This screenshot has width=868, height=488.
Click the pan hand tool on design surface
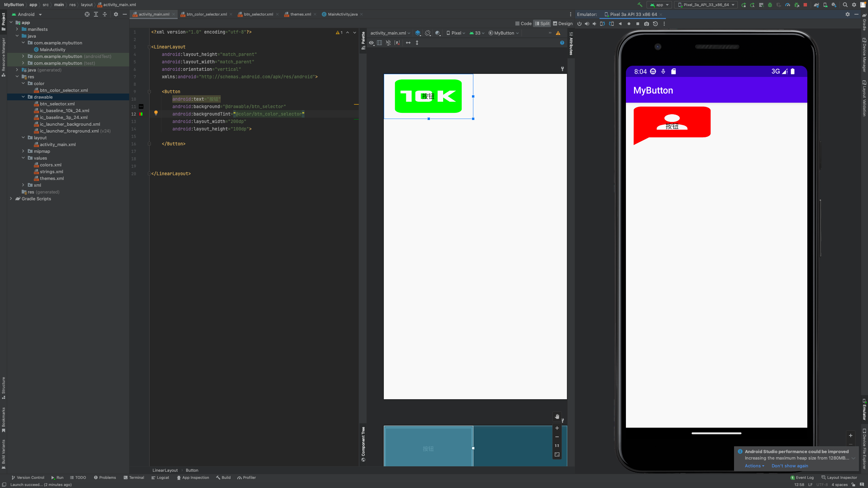[557, 416]
